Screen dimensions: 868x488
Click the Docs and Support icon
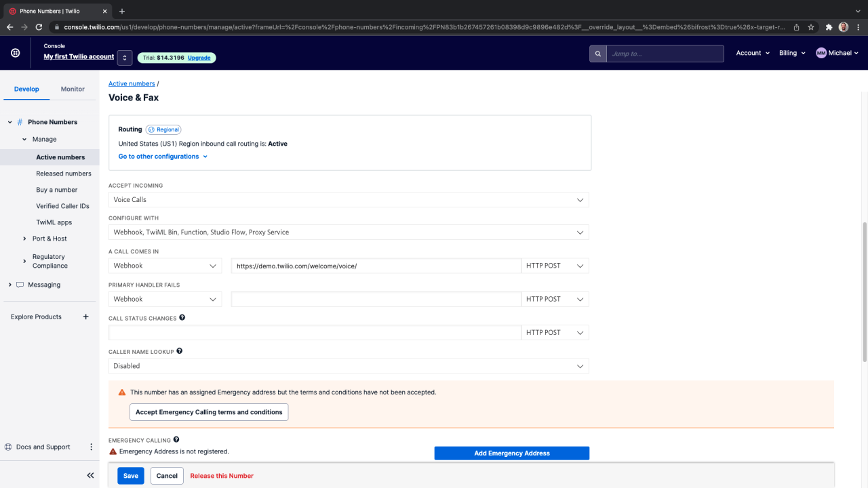pyautogui.click(x=8, y=447)
